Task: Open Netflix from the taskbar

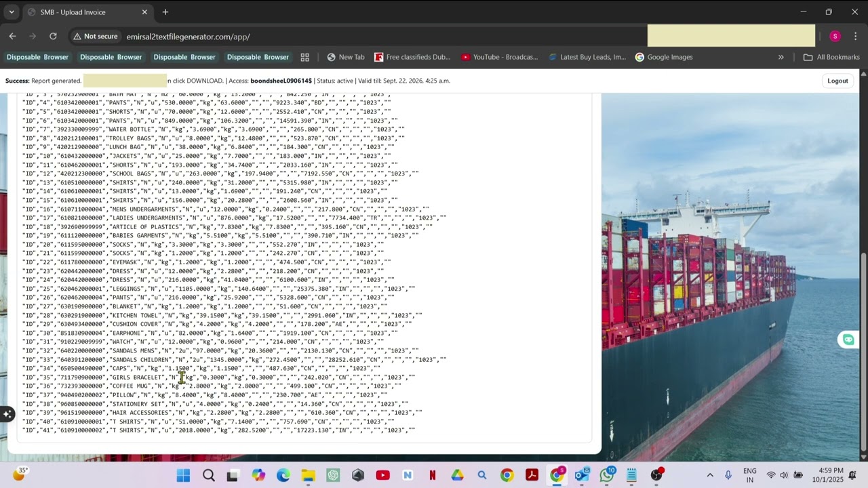Action: 432,475
